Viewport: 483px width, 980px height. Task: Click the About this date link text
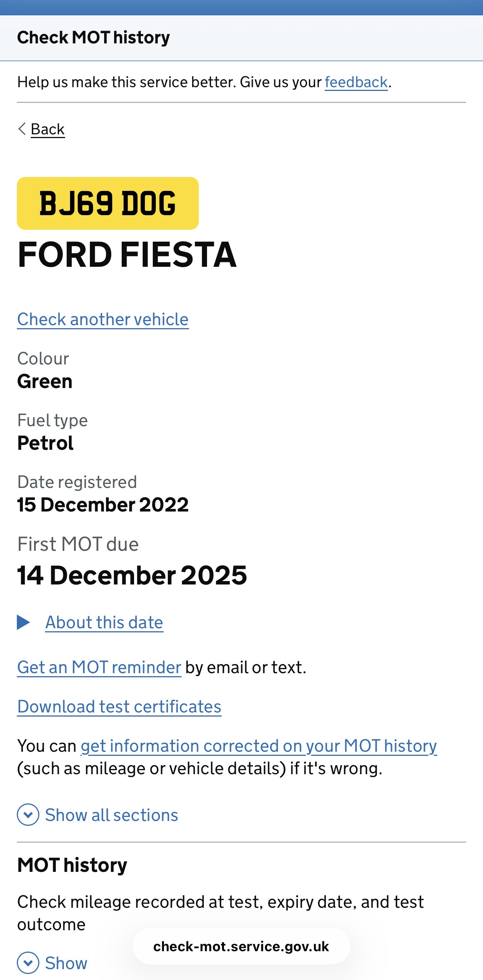[104, 622]
